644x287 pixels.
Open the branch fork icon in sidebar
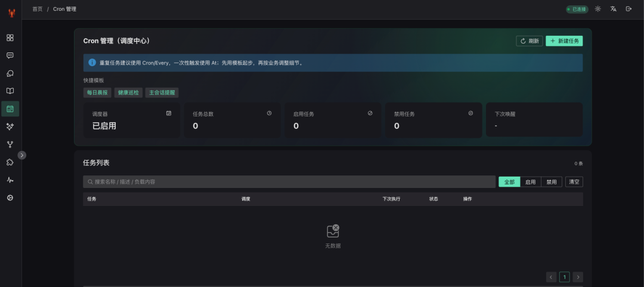[10, 144]
